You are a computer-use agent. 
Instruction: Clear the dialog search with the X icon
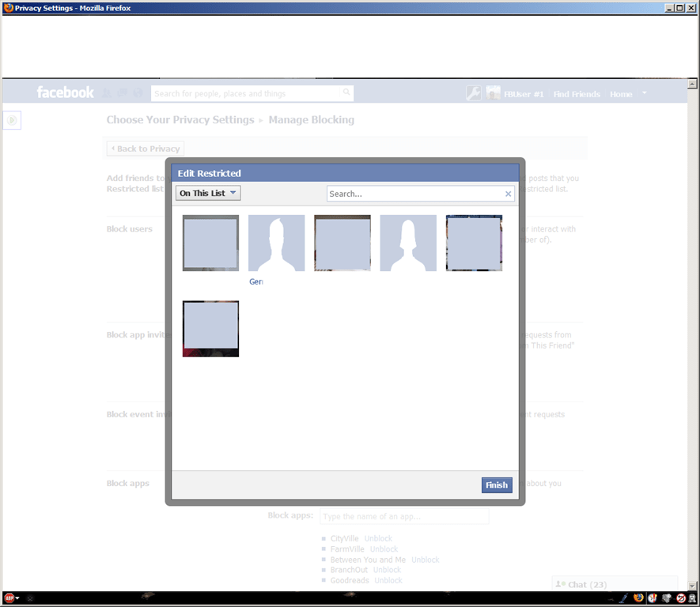pyautogui.click(x=509, y=193)
